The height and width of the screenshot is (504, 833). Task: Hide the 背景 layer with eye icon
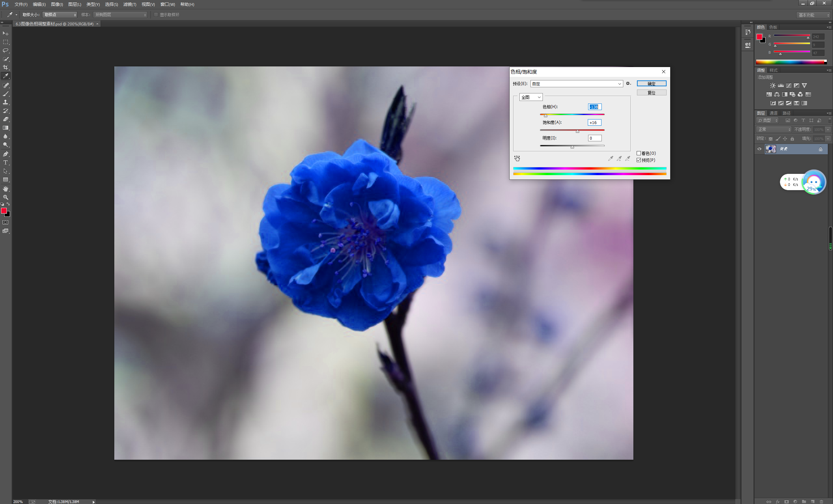[759, 149]
